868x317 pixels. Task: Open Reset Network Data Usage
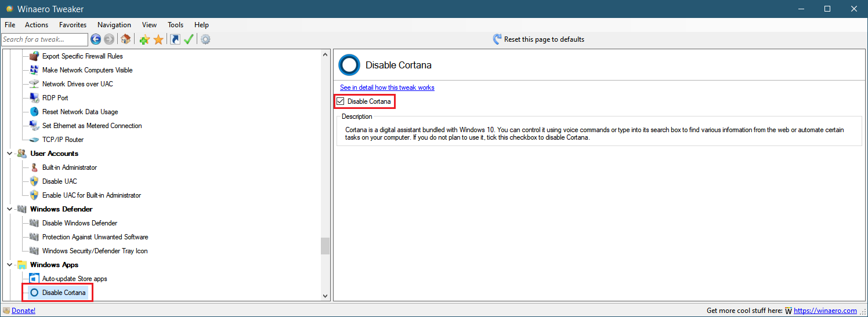(x=80, y=112)
